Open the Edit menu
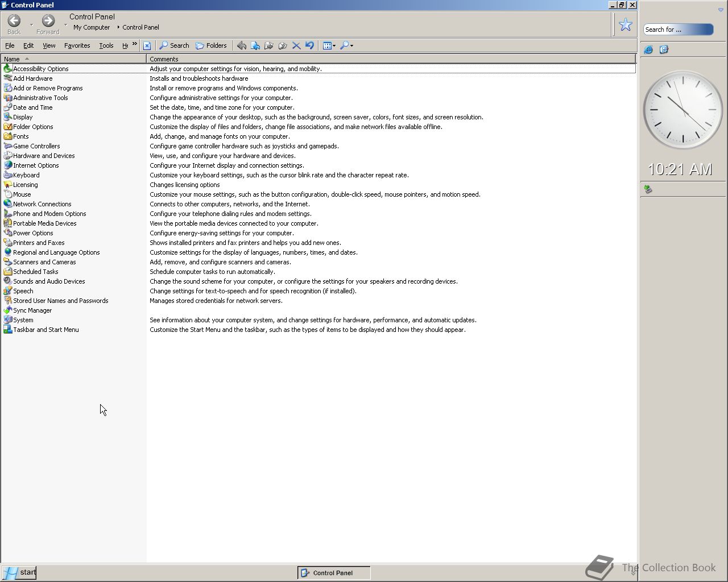The width and height of the screenshot is (728, 582). click(x=28, y=45)
